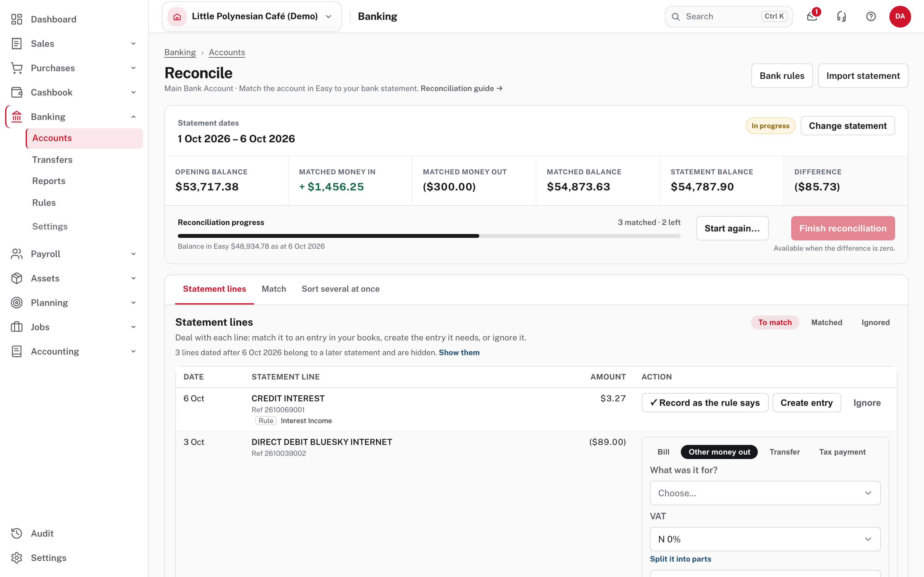
Task: Click the Settings gear icon at bottom
Action: click(x=17, y=557)
